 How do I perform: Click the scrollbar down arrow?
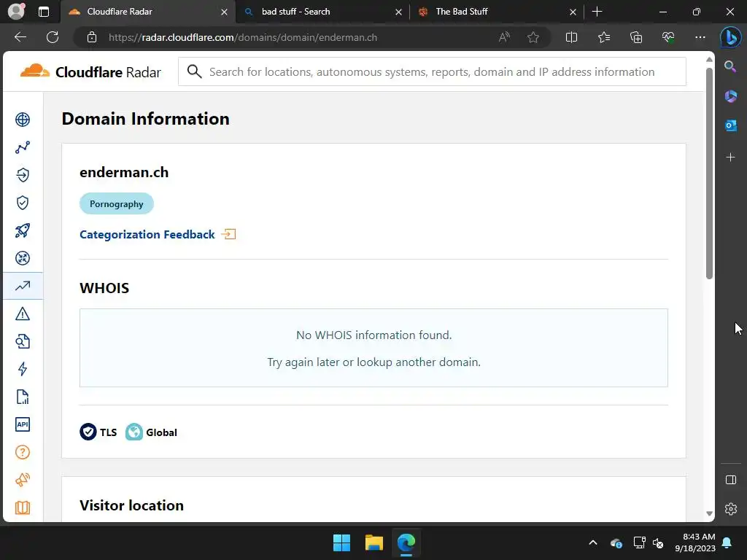tap(709, 513)
